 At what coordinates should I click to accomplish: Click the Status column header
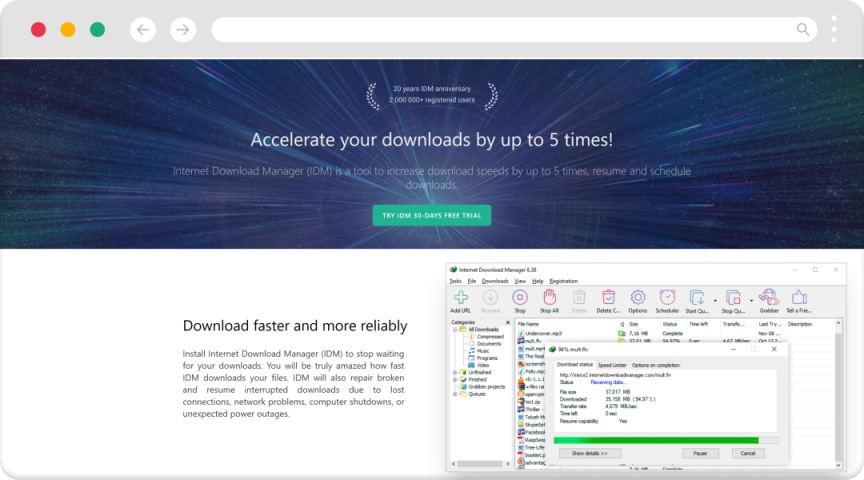(672, 324)
